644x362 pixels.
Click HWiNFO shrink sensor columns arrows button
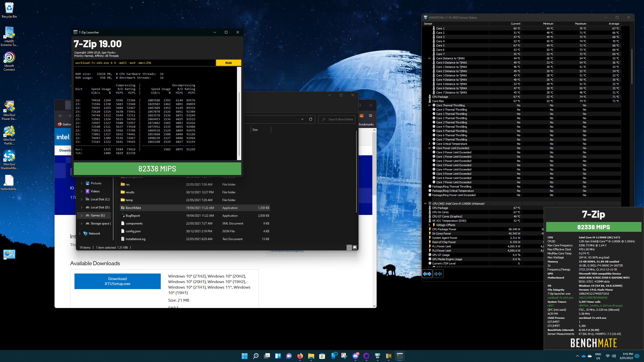pos(438,274)
